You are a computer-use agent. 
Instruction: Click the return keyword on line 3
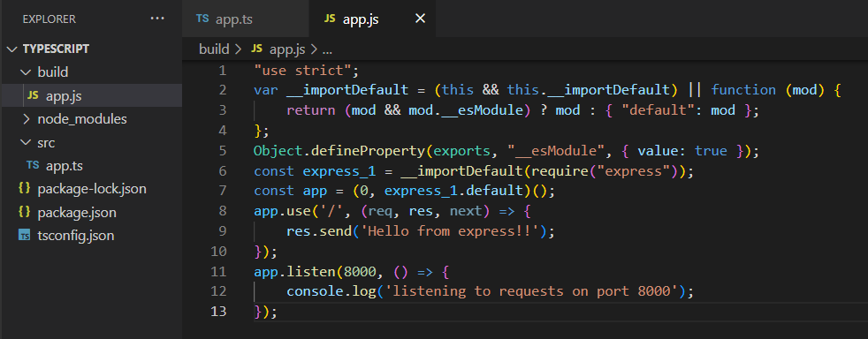tap(311, 110)
